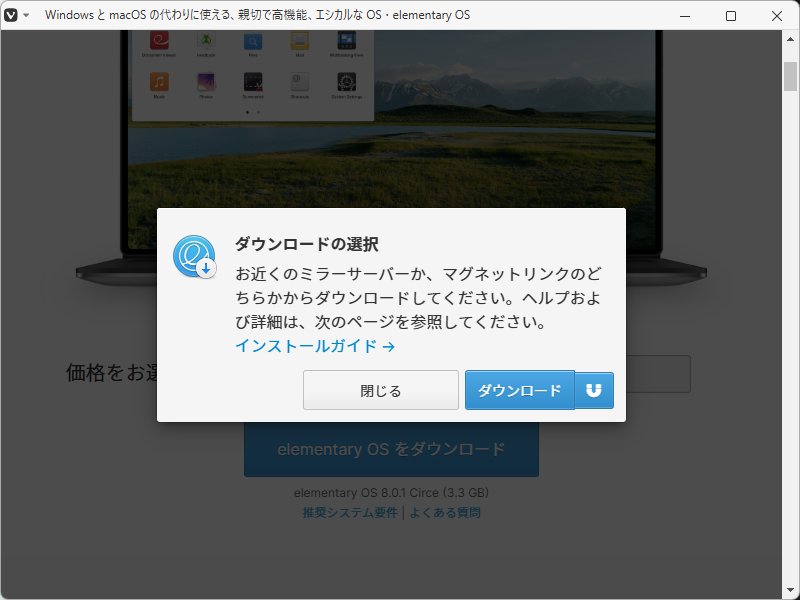Click the elementary OS 8.0.1 Circe version text
Screen dimensions: 800x600
[391, 492]
